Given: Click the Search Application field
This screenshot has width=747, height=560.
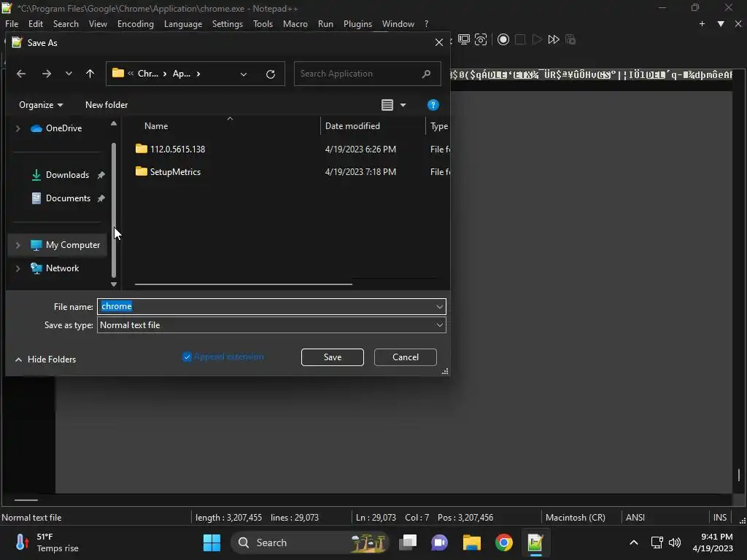Looking at the screenshot, I should coord(367,74).
